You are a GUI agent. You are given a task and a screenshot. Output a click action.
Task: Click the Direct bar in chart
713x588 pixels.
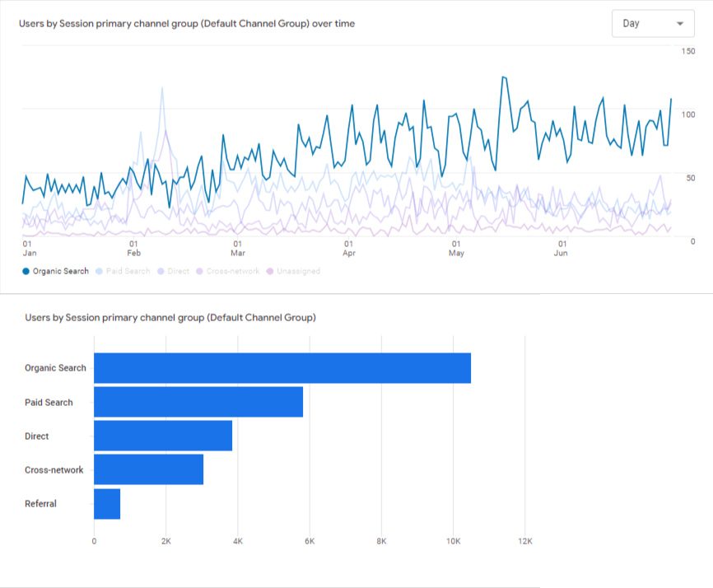click(163, 436)
